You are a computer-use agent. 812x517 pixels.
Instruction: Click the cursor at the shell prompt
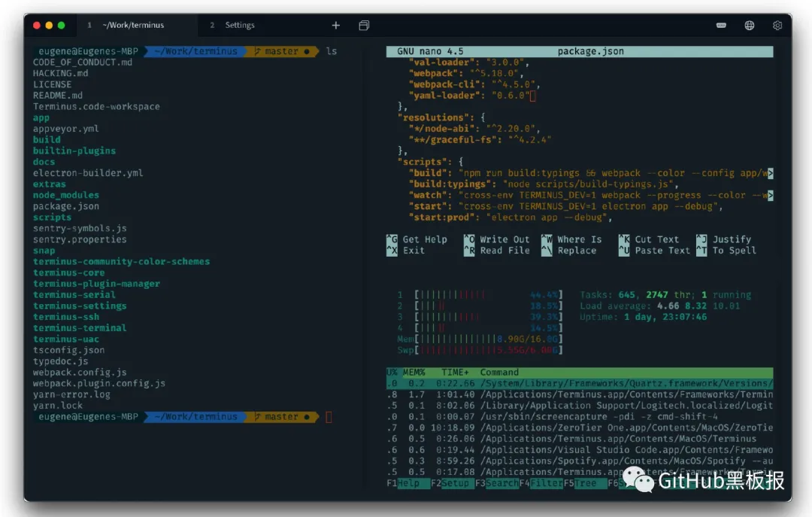coord(329,417)
